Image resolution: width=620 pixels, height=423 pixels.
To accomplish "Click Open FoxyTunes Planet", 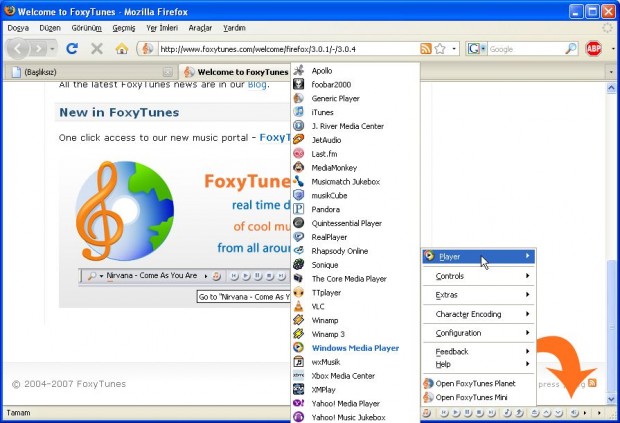I will pos(478,383).
